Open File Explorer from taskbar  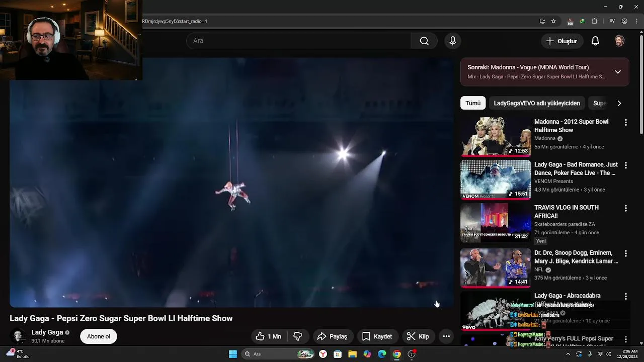(352, 354)
